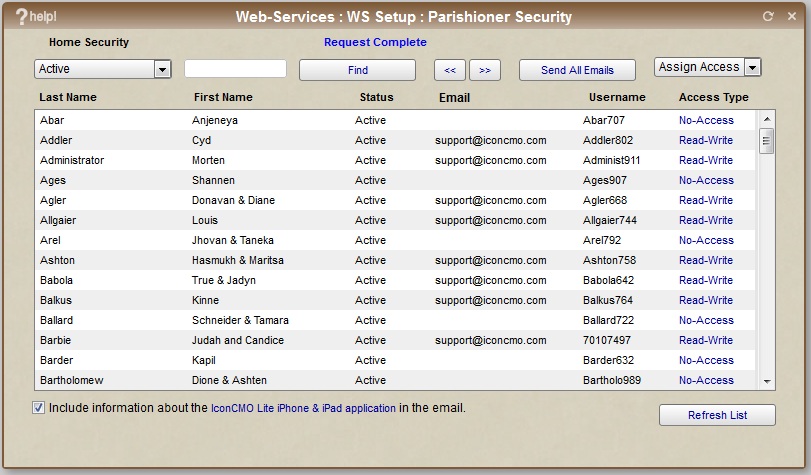This screenshot has width=811, height=475.
Task: Change No-Access for Bartholomew row
Action: pos(706,380)
